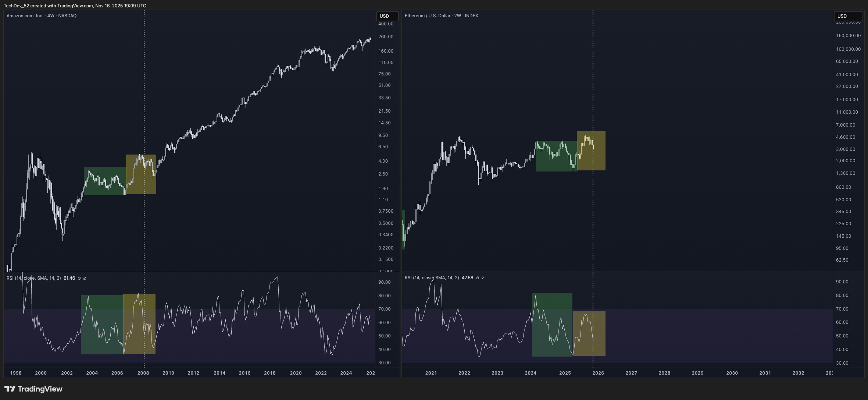Click first null-value symbol in Amazon RSI legend
Viewport: 868px width, 400px height.
click(x=79, y=278)
